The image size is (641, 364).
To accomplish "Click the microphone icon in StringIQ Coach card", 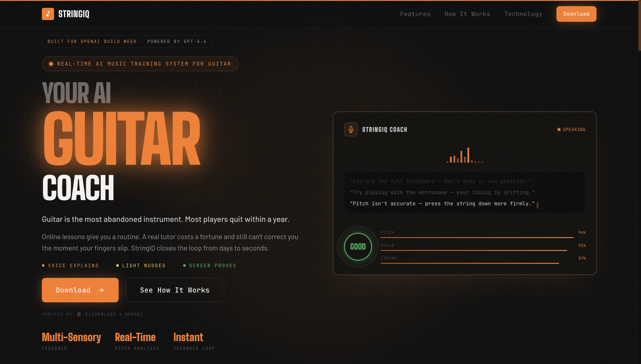I will pyautogui.click(x=351, y=129).
